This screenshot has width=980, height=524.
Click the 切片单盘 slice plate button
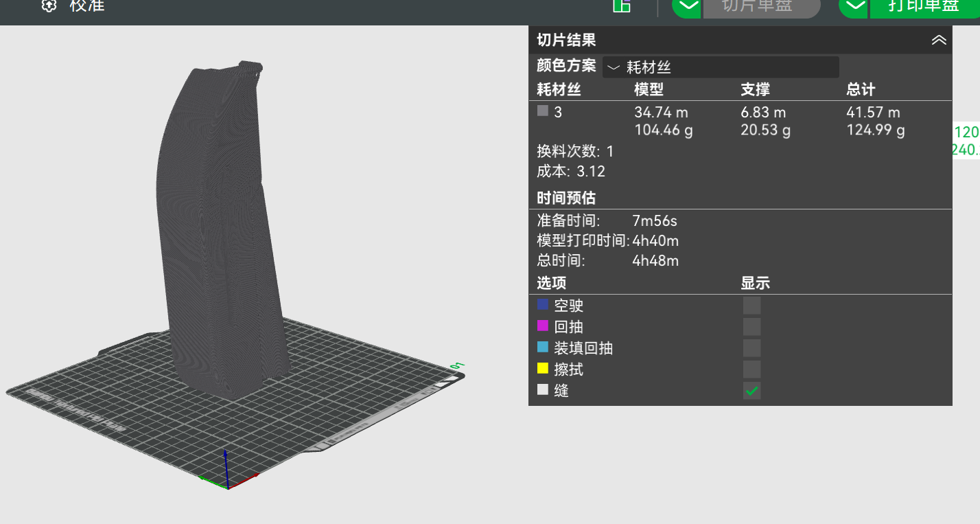point(762,7)
